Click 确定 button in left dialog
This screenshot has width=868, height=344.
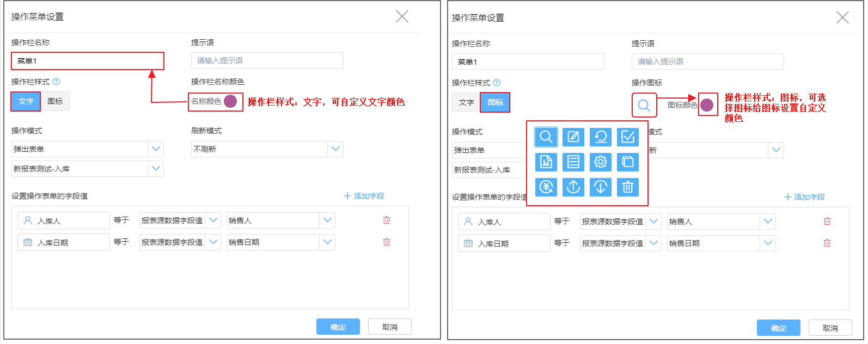pyautogui.click(x=338, y=327)
